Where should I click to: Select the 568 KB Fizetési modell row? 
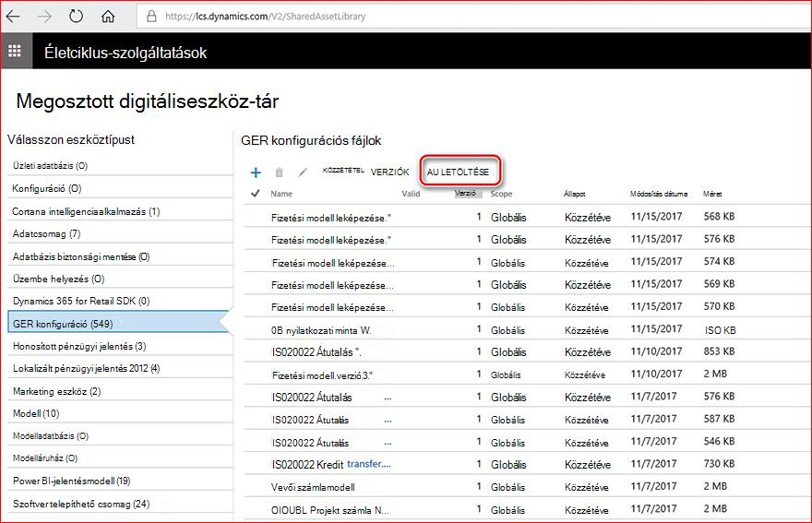[x=527, y=217]
